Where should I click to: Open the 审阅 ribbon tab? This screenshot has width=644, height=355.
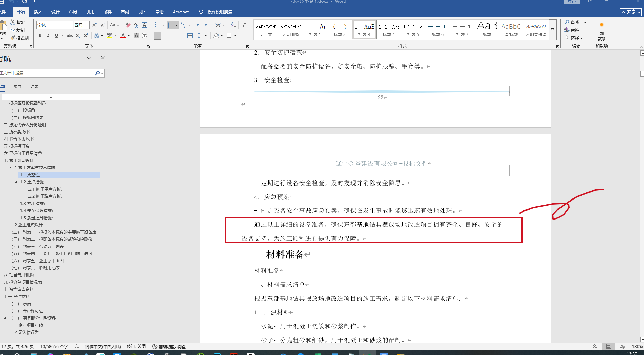tap(125, 12)
